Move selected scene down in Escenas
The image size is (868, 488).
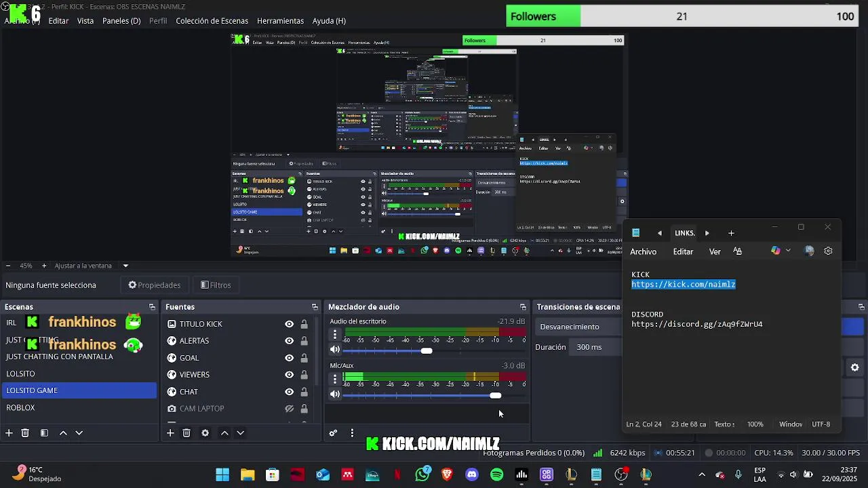tap(79, 433)
